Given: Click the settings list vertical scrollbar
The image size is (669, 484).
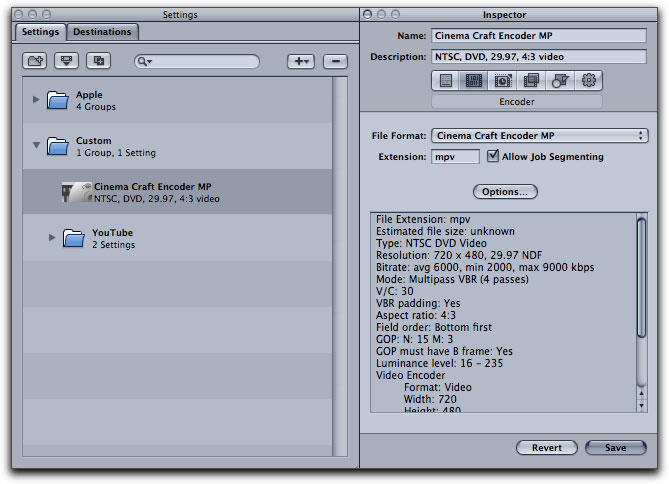Looking at the screenshot, I should pos(340,267).
